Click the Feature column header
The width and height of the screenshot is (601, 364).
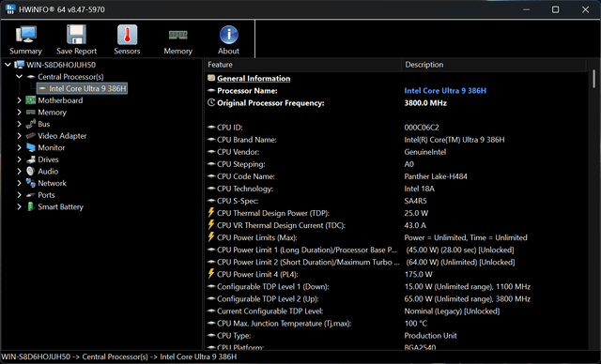click(303, 65)
